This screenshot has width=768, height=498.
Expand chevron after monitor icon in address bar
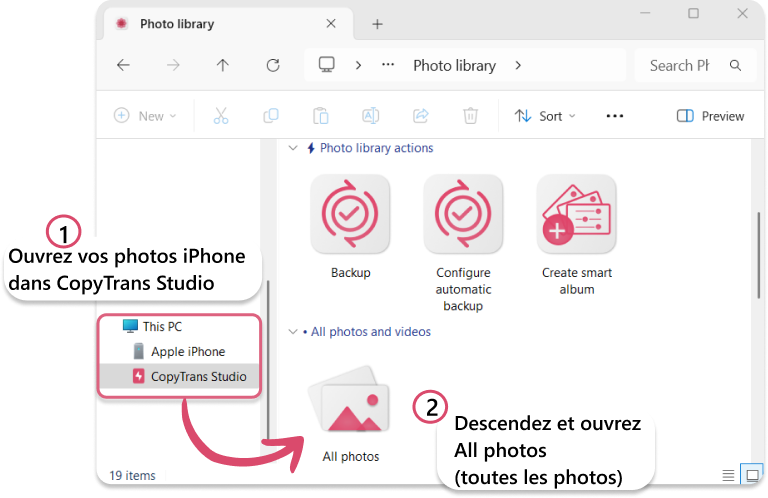pos(359,65)
